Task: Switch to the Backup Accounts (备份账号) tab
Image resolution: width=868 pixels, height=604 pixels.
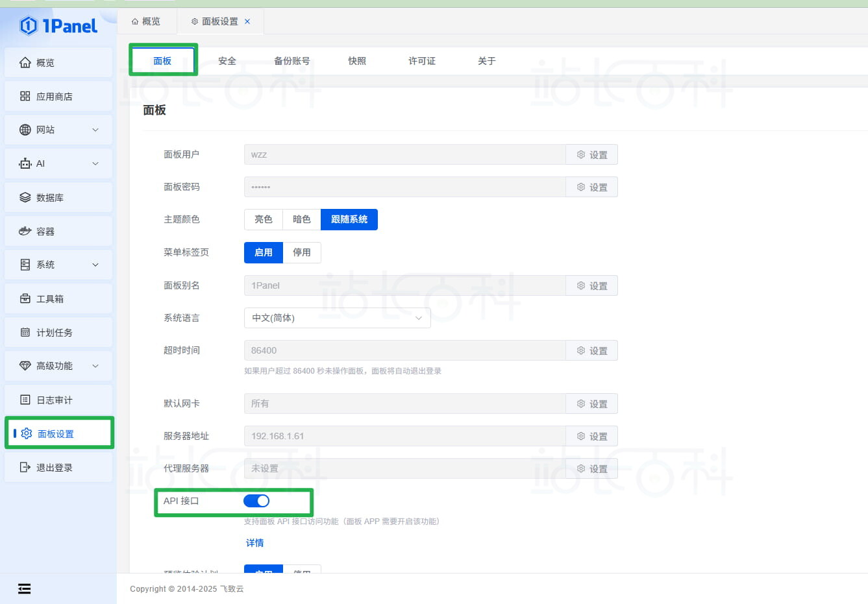Action: point(291,61)
